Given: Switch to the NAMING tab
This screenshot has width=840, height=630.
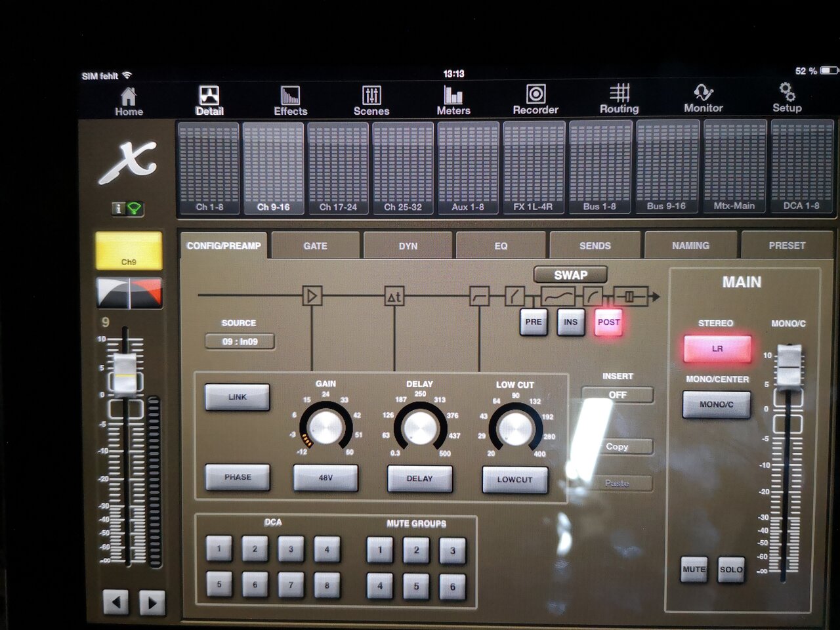Looking at the screenshot, I should click(690, 245).
